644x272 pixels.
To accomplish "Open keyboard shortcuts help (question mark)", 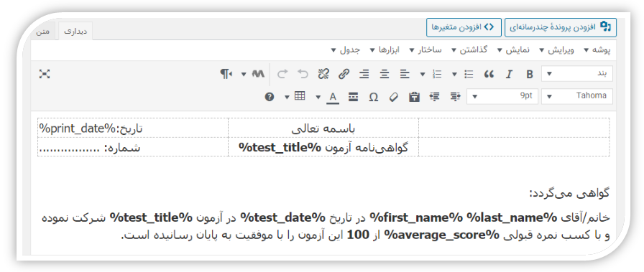I will point(269,97).
